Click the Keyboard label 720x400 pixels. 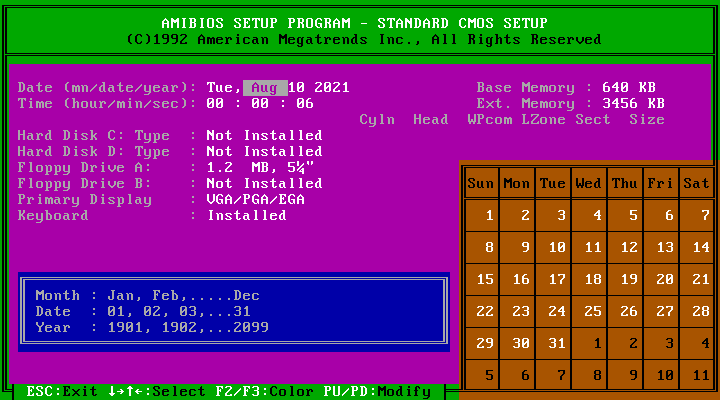click(x=53, y=216)
